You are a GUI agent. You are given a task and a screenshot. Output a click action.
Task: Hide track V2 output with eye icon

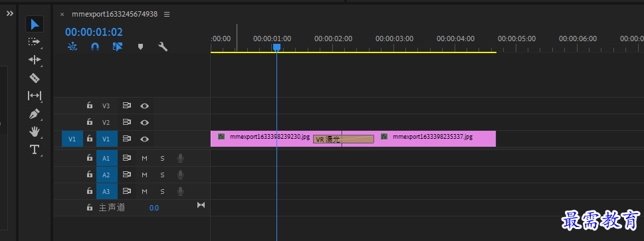coord(144,122)
